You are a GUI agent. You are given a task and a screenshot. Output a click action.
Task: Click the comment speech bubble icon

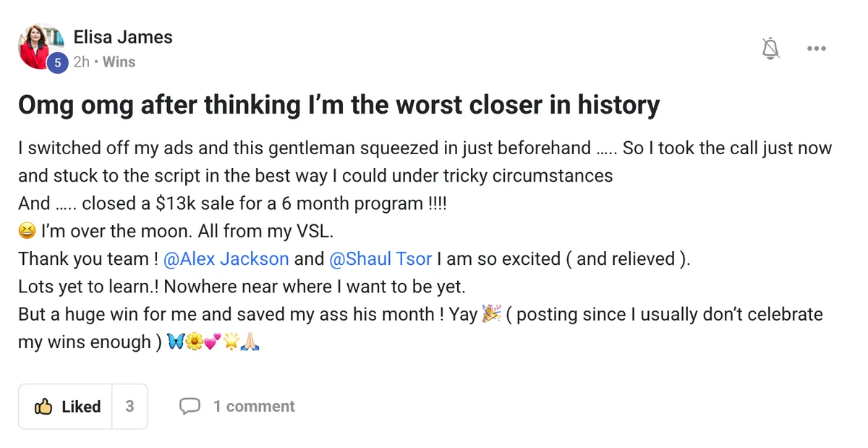tap(190, 406)
